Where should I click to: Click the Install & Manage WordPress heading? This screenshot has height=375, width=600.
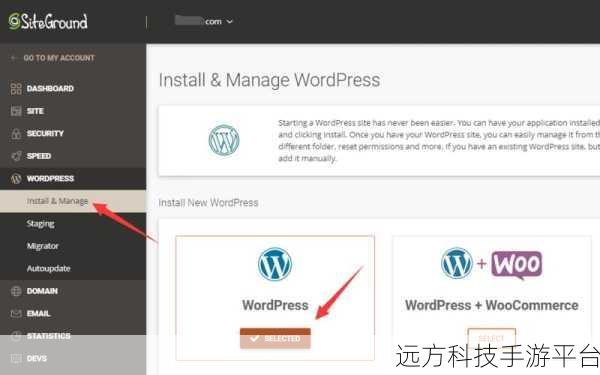click(269, 80)
